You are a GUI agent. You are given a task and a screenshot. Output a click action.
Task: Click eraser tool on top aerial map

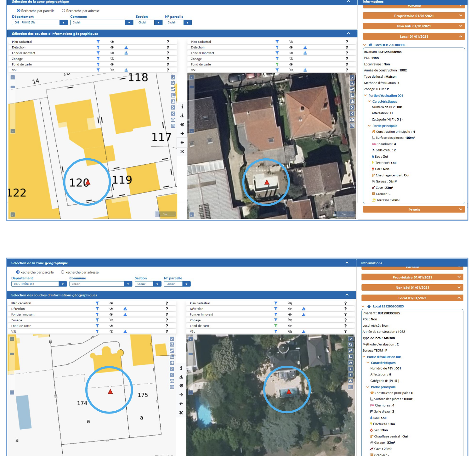point(352,102)
